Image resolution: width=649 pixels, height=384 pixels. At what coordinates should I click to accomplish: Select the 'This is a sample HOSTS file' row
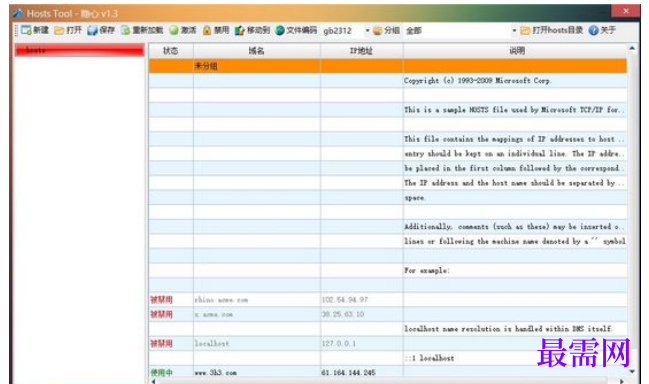tap(388, 110)
